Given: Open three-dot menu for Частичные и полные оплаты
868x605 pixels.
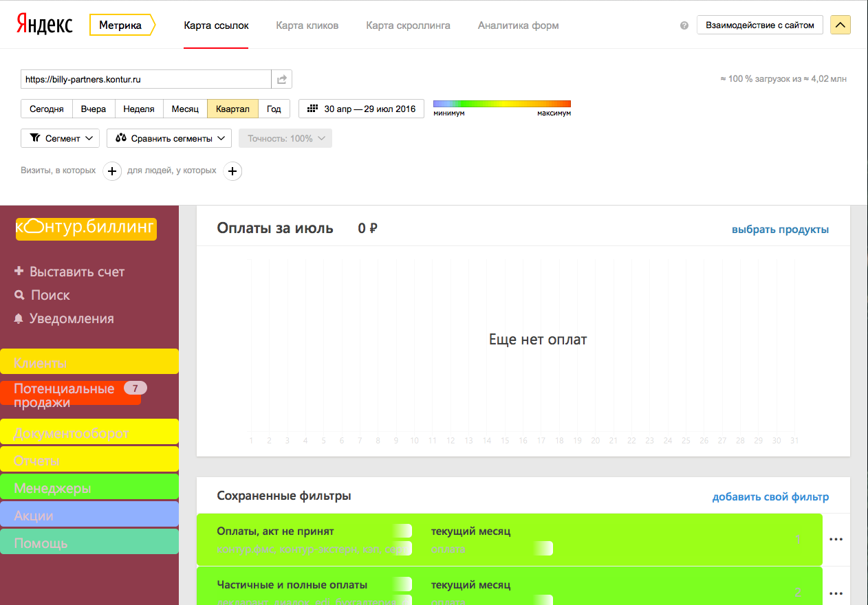Looking at the screenshot, I should click(x=836, y=593).
